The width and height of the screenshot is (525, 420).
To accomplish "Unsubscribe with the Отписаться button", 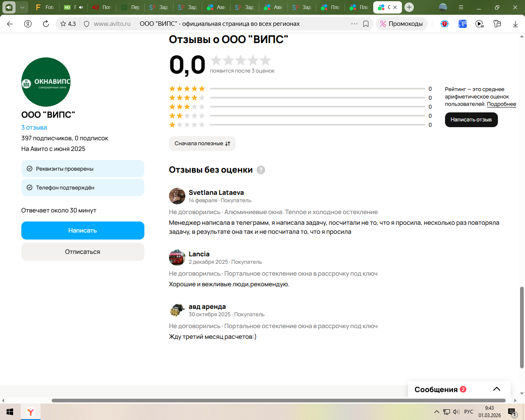I will (83, 252).
